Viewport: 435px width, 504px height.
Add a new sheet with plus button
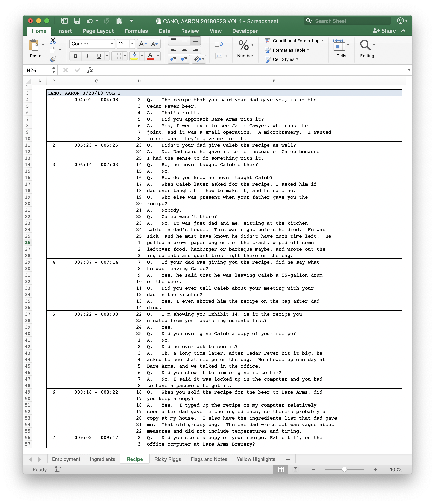point(288,459)
